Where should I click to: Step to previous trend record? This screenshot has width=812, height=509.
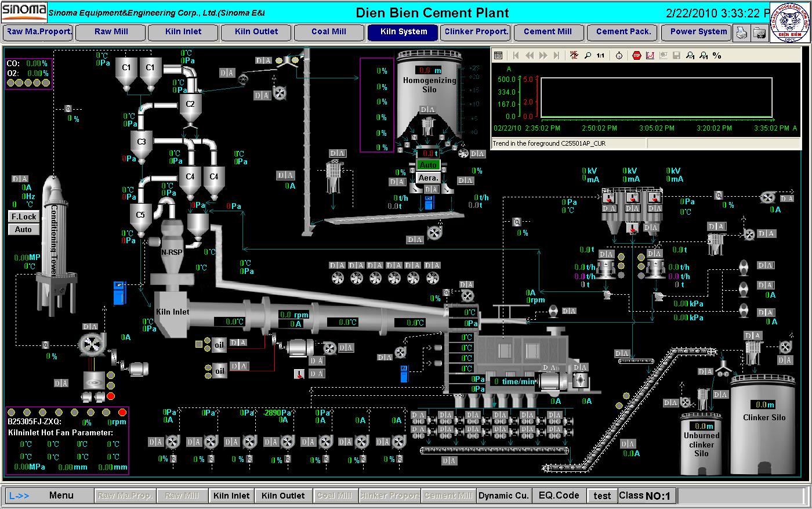click(x=529, y=55)
